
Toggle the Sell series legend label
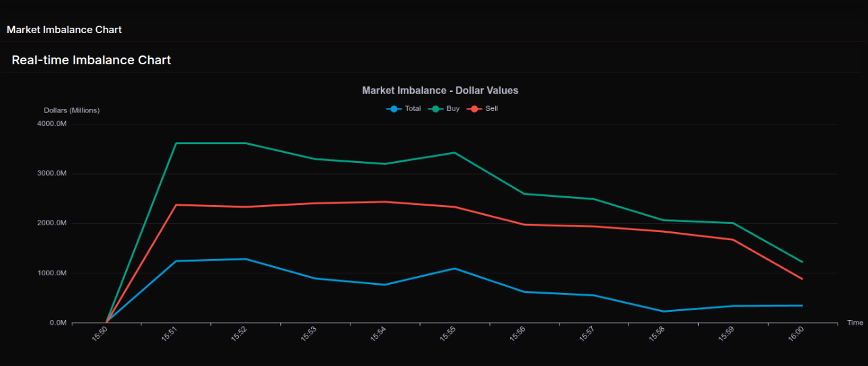[492, 109]
